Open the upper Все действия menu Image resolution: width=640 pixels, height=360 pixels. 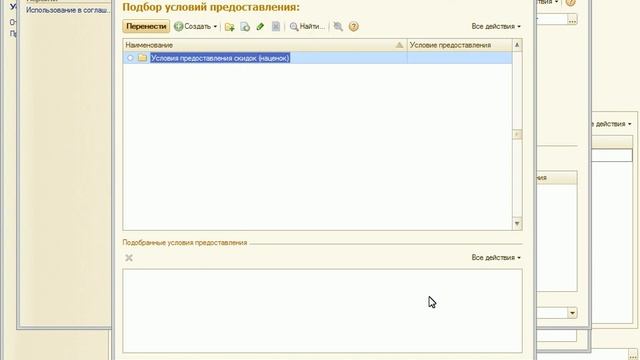496,26
